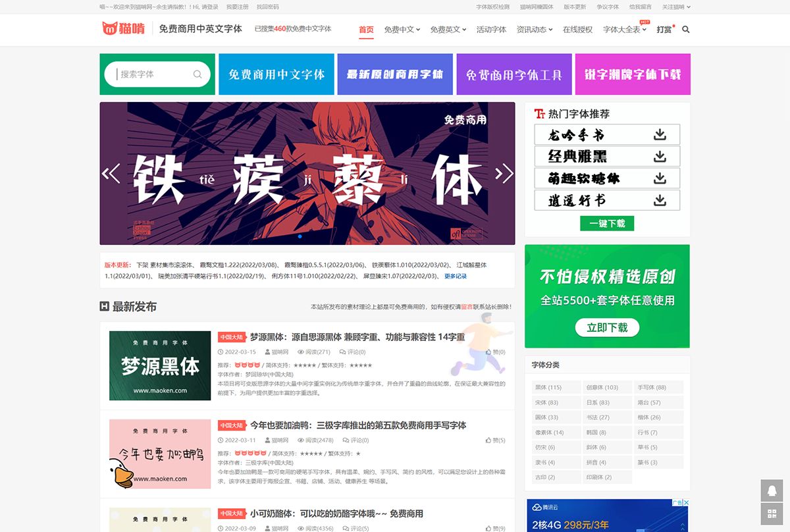Download 逍遥行书 via its download icon
This screenshot has width=790, height=532.
click(x=660, y=200)
